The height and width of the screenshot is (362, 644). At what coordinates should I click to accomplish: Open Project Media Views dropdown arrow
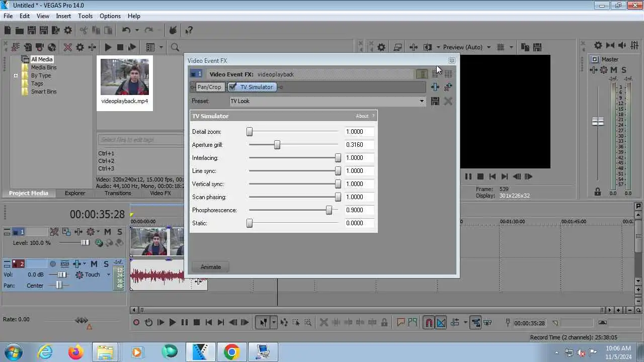coord(161,47)
